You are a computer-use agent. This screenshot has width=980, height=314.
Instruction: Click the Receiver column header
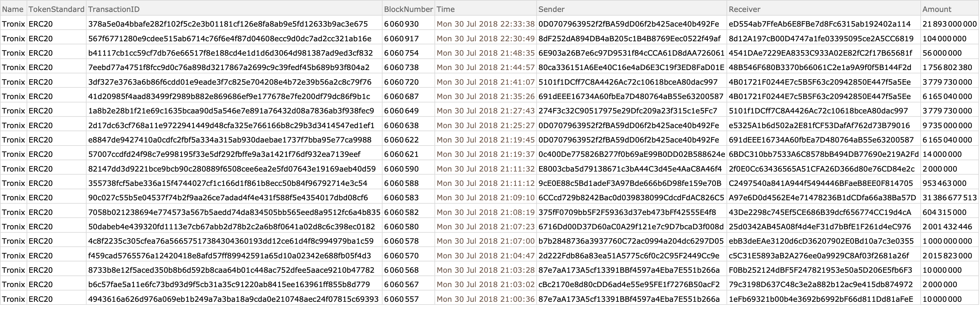pyautogui.click(x=824, y=9)
